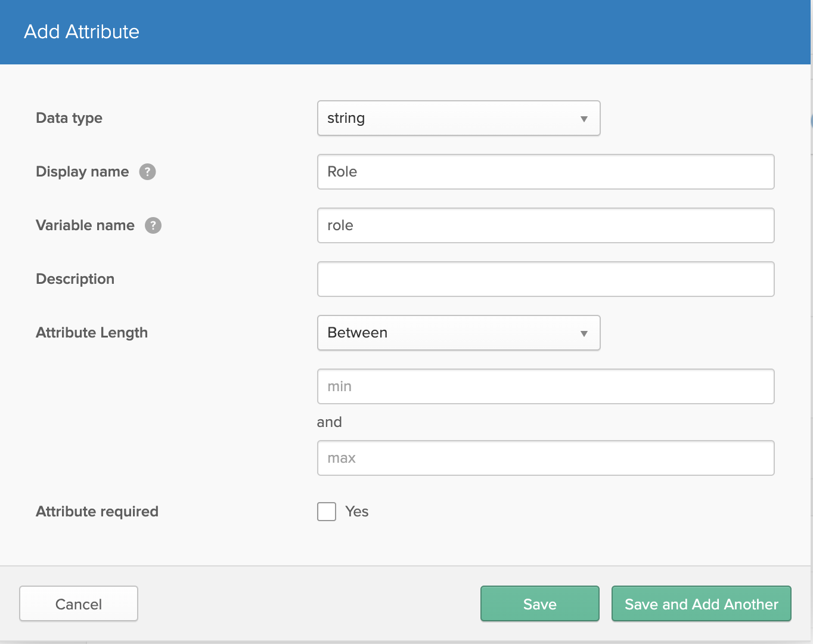Enable the Attribute required Yes checkbox

coord(327,512)
